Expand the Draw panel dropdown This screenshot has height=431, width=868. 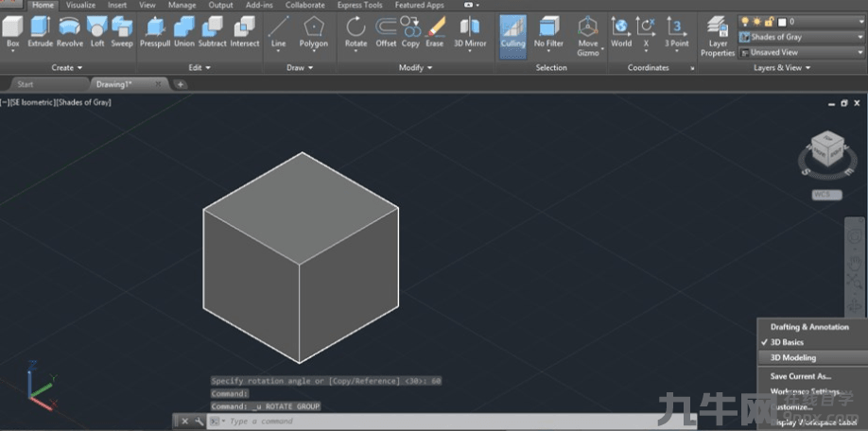(x=300, y=67)
